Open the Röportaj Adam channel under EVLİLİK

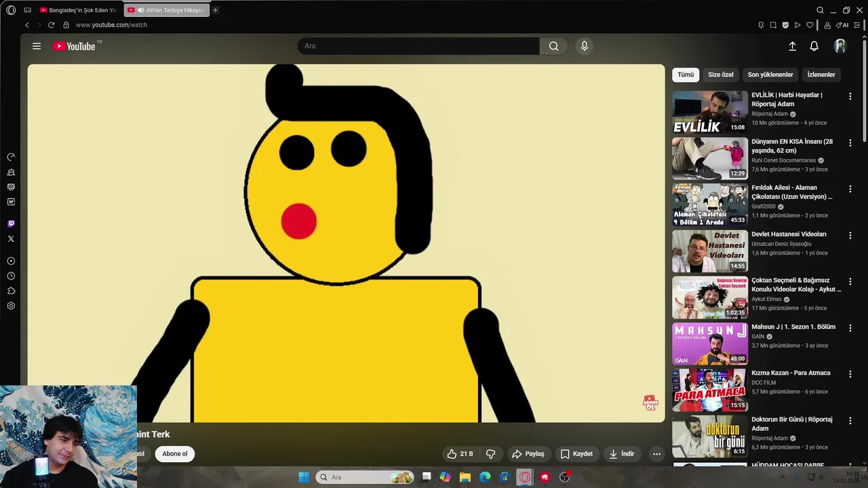(x=770, y=114)
